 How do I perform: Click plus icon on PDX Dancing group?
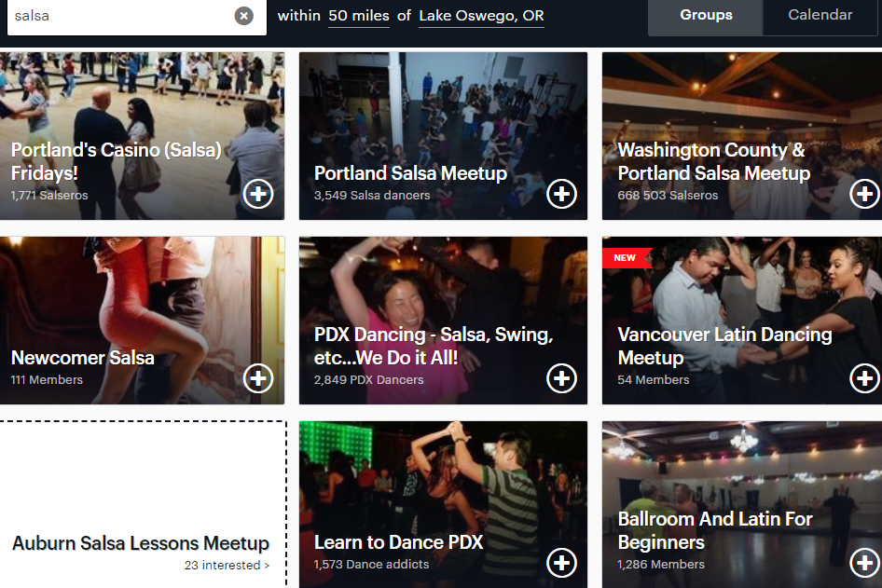tap(561, 378)
